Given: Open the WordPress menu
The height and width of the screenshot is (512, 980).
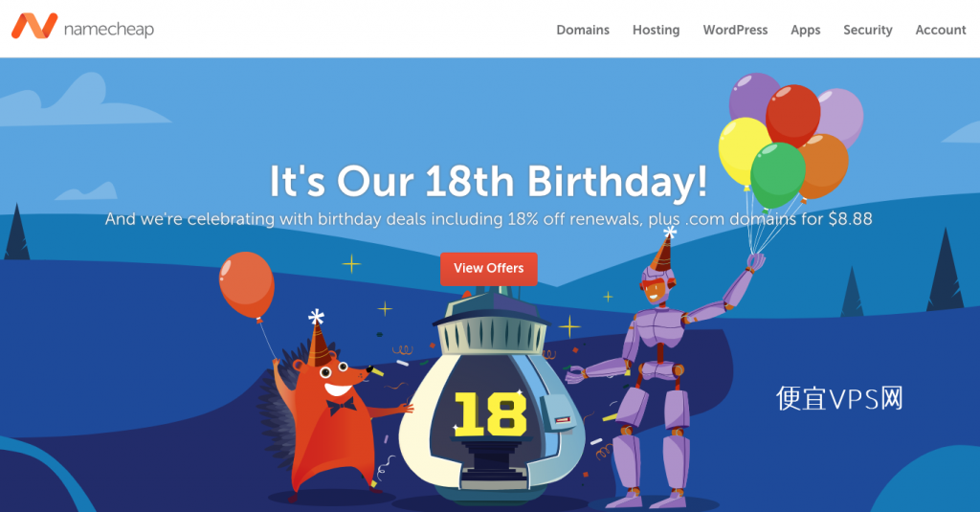Looking at the screenshot, I should coord(735,30).
